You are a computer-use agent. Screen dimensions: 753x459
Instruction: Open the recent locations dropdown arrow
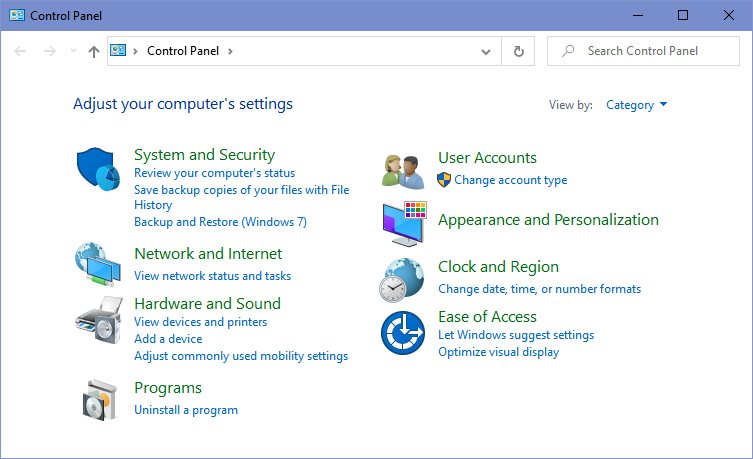[73, 50]
